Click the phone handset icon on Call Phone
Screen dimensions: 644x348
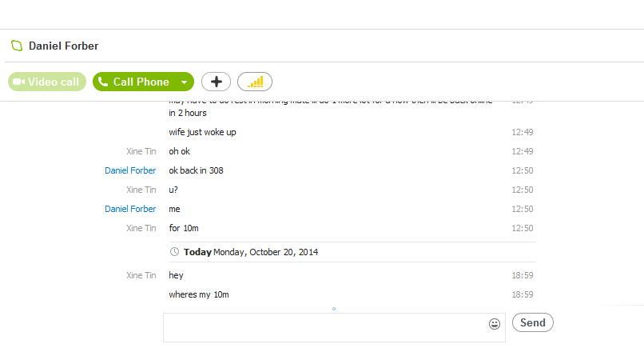click(103, 82)
